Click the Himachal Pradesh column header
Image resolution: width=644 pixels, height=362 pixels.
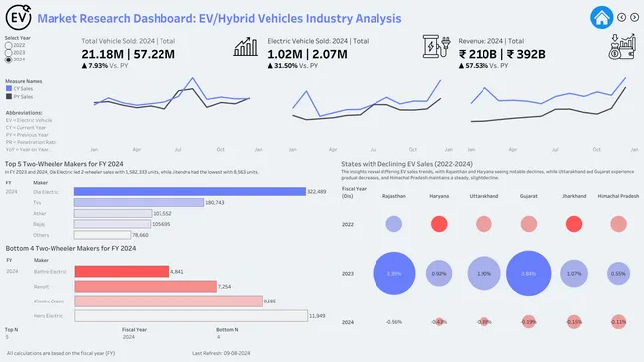click(x=618, y=196)
